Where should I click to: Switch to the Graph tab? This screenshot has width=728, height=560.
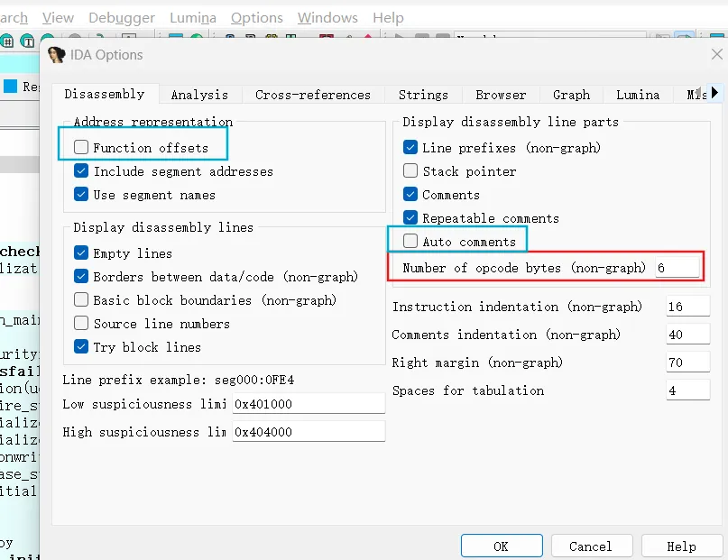pyautogui.click(x=572, y=95)
